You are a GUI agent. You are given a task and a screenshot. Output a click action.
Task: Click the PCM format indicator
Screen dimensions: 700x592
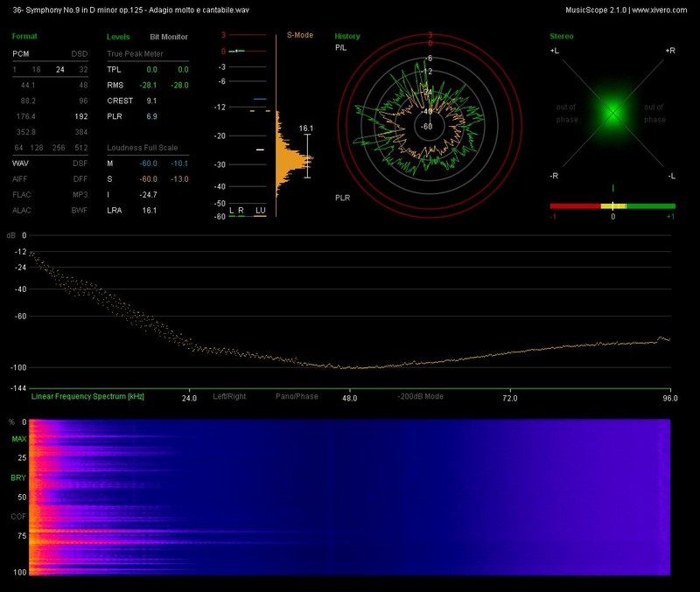[x=21, y=54]
